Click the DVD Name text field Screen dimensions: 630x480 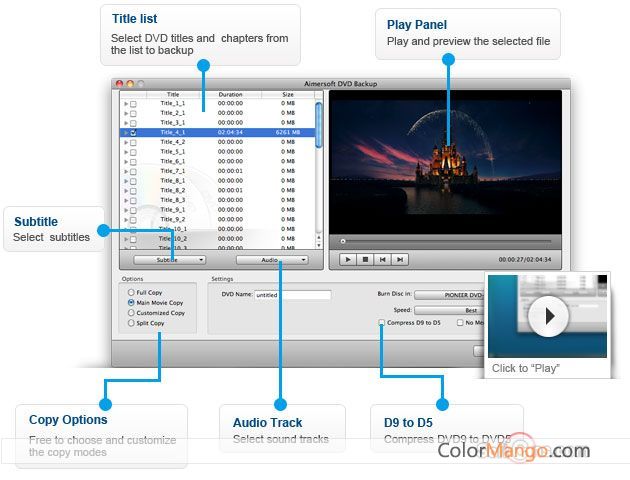[x=292, y=295]
